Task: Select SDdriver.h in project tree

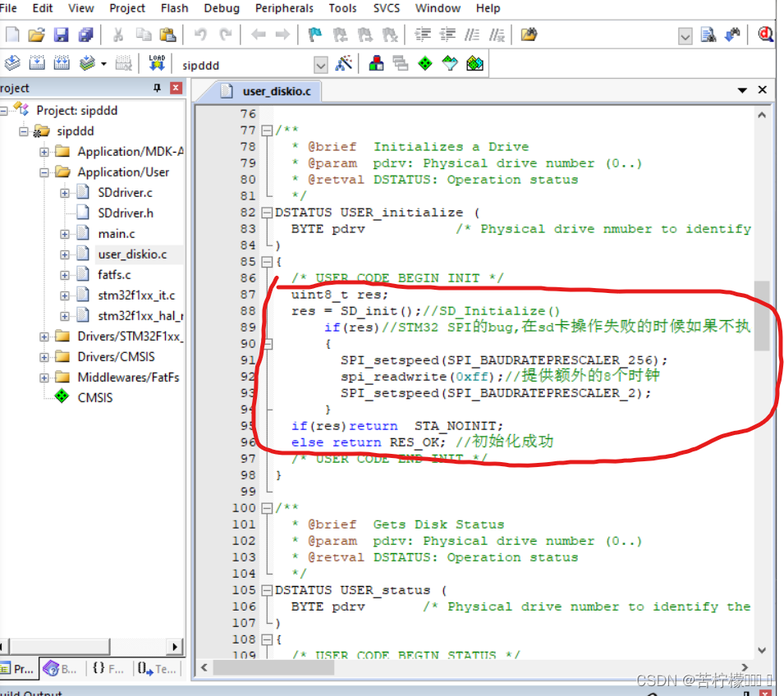Action: [x=126, y=213]
